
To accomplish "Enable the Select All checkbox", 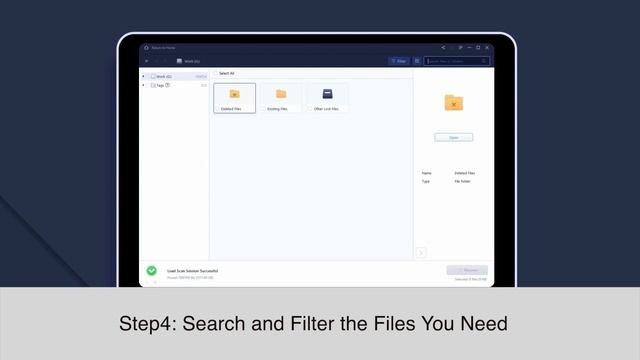I will pos(216,73).
